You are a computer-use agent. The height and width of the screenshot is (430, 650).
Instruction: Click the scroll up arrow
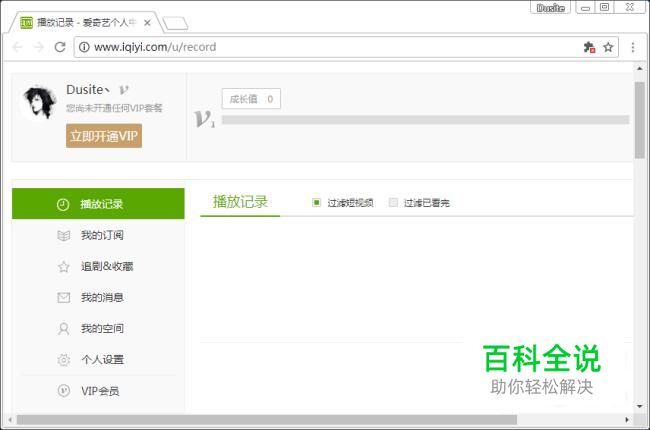point(639,69)
